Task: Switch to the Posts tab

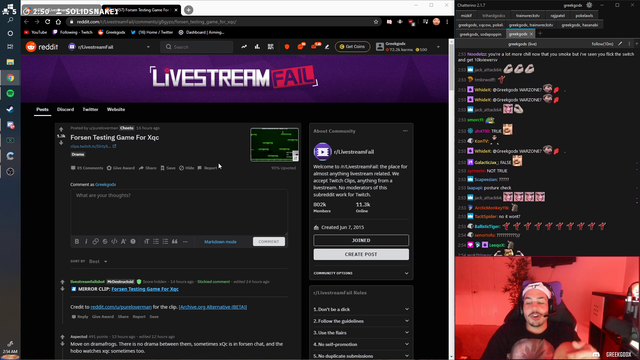Action: 42,109
